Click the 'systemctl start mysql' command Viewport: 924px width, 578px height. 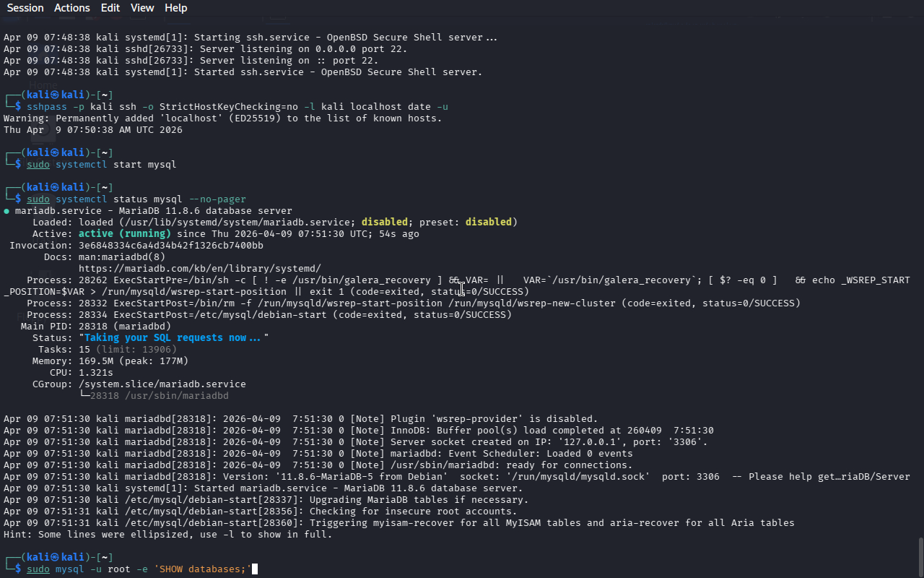(115, 164)
